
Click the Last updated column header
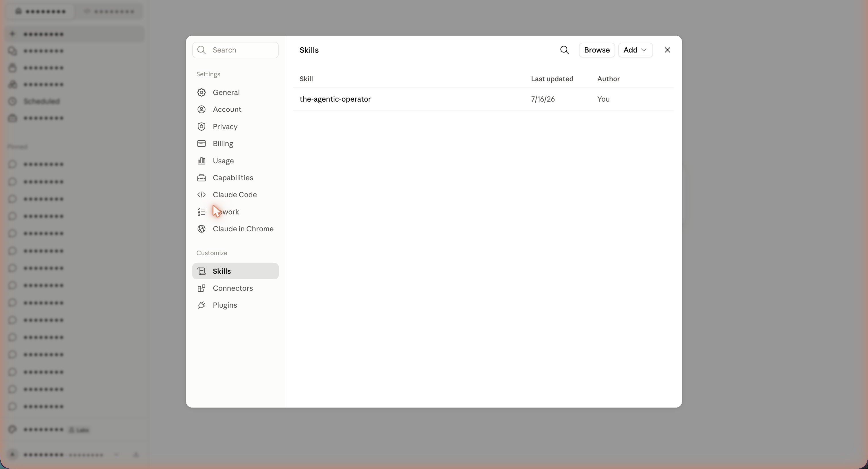pos(552,79)
